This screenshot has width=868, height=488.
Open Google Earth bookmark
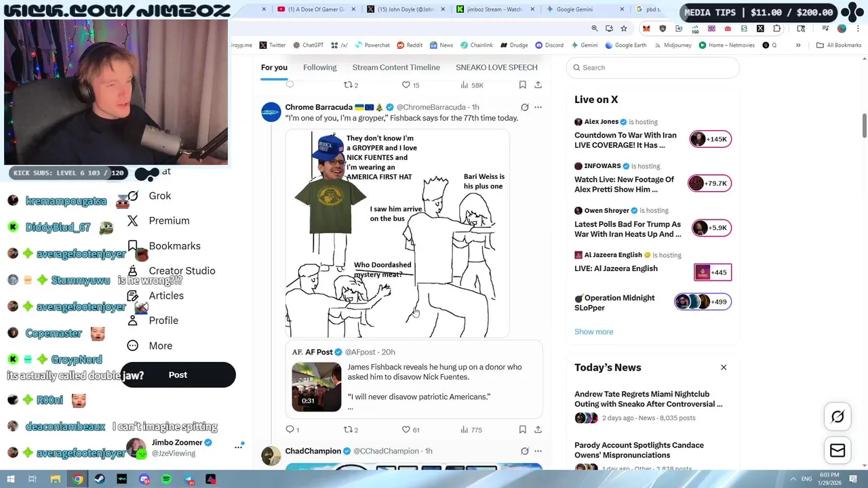coord(625,45)
